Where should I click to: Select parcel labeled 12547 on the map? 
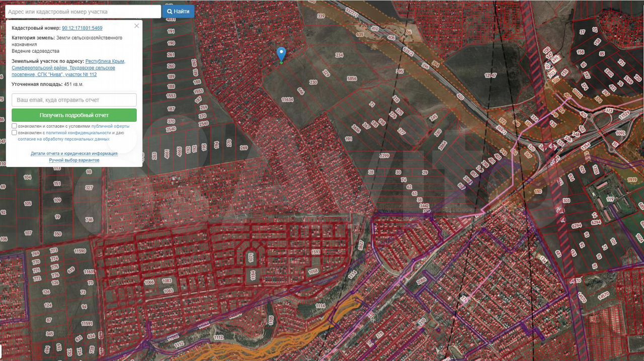(491, 75)
